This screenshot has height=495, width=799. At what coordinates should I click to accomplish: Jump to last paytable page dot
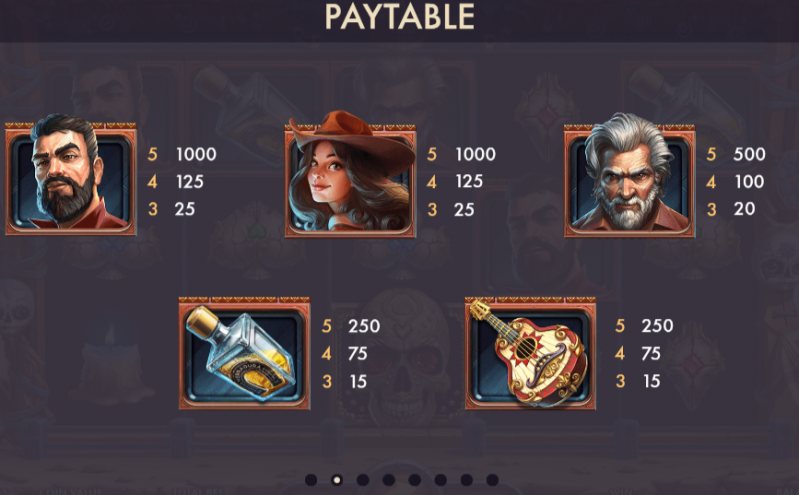click(492, 480)
